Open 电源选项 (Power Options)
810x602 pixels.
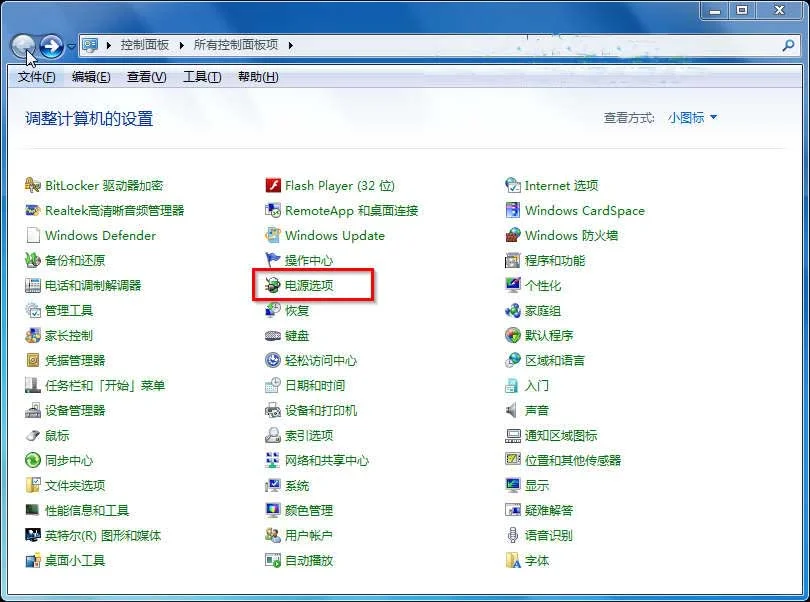[311, 285]
